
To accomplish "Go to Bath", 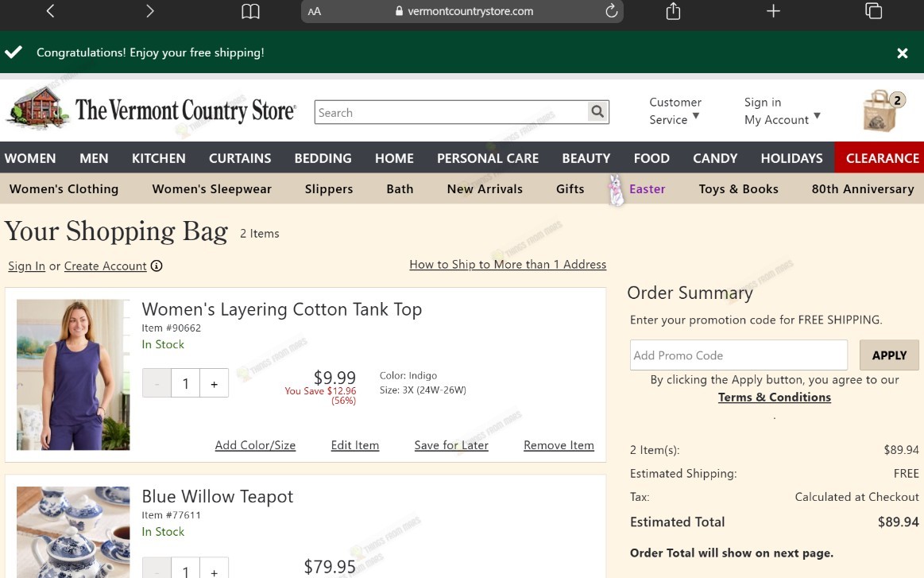I will click(400, 188).
